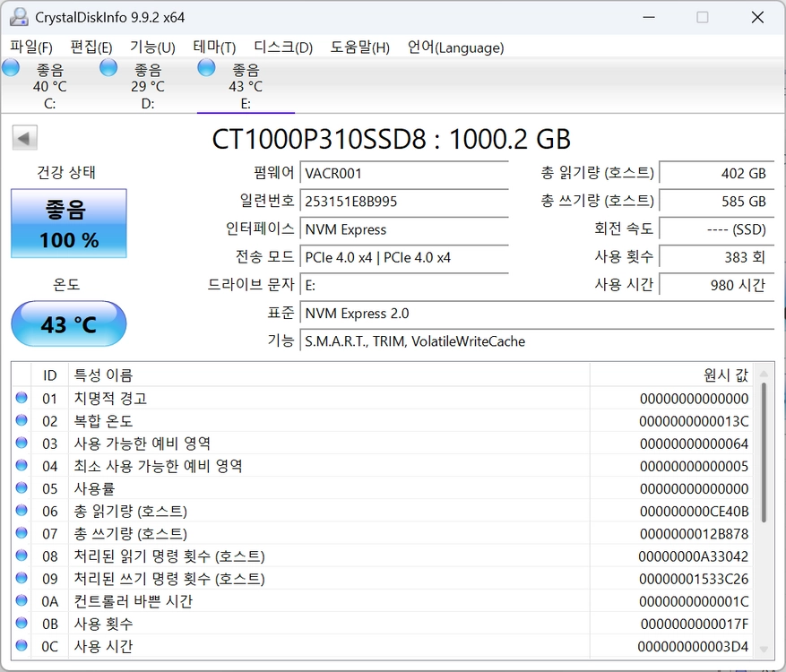Click the ID column header
This screenshot has width=786, height=672.
[49, 375]
